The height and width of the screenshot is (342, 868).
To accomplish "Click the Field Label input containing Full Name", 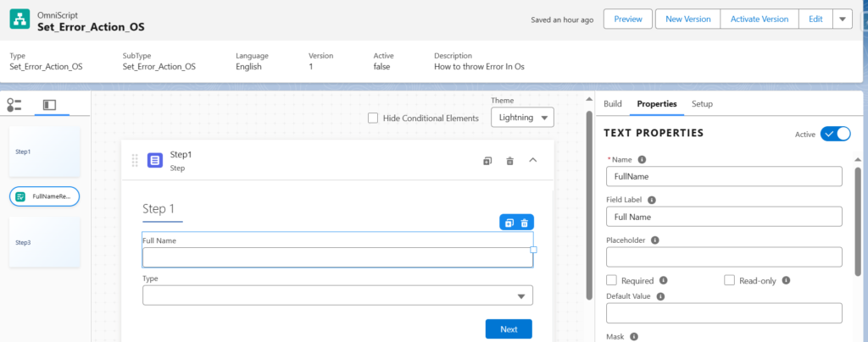I will click(724, 217).
